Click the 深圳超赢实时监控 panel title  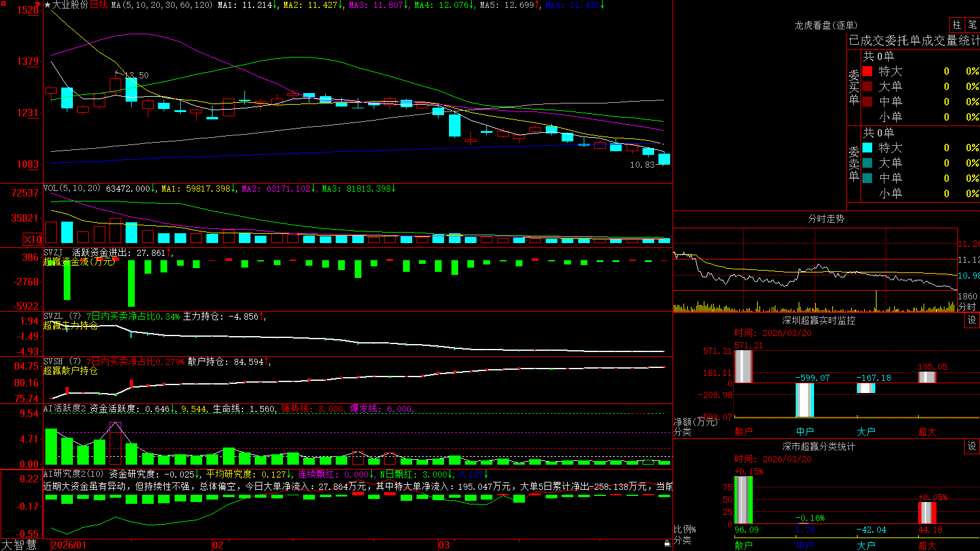point(819,320)
